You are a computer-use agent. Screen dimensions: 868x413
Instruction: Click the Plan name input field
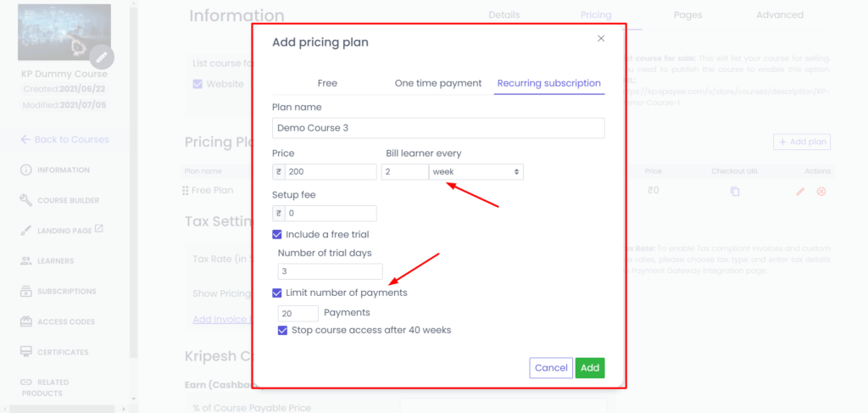click(438, 128)
